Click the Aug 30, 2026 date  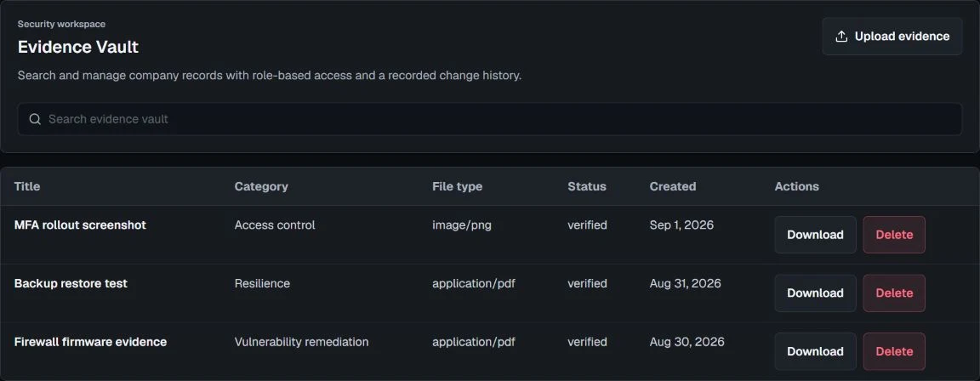pos(687,342)
